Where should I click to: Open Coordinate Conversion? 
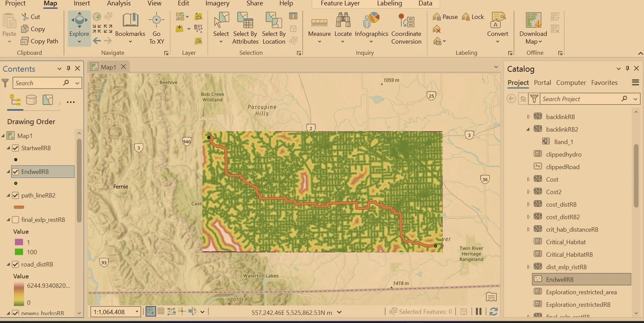(x=406, y=28)
